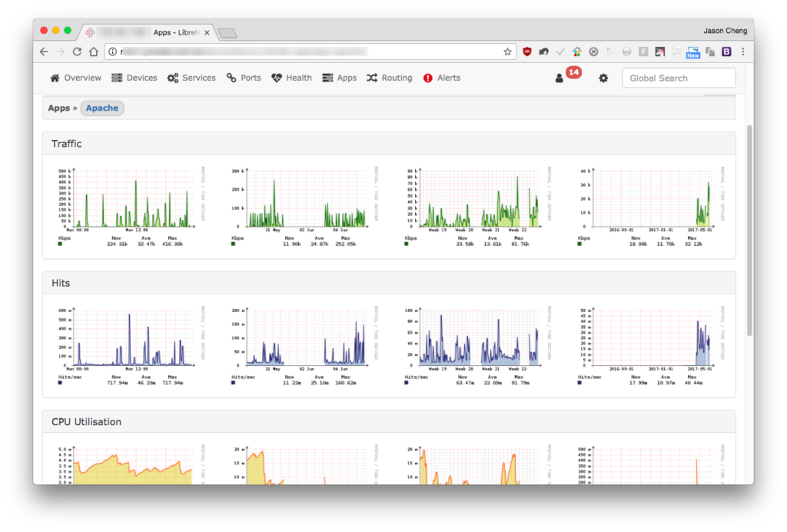Click the red 14 notifications badge
This screenshot has width=787, height=532.
pyautogui.click(x=573, y=72)
